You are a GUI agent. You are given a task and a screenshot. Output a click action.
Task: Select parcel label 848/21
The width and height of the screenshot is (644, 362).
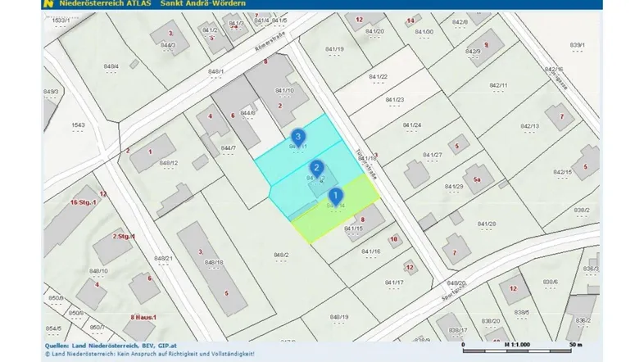[163, 259]
